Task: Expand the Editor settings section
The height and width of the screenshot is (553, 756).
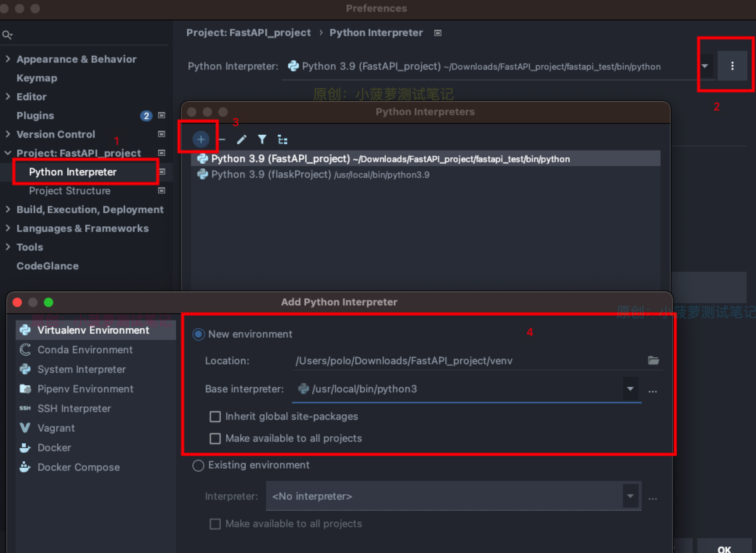Action: point(8,96)
